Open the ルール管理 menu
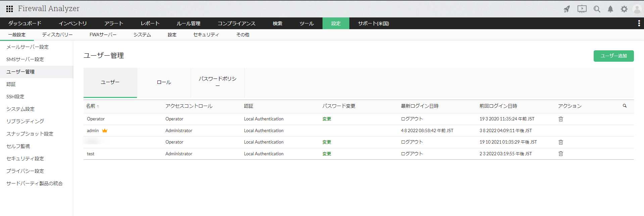The width and height of the screenshot is (644, 216). pyautogui.click(x=188, y=23)
